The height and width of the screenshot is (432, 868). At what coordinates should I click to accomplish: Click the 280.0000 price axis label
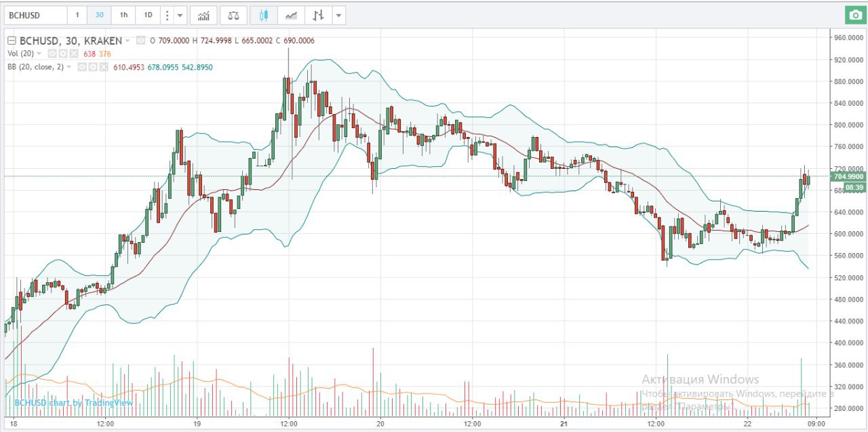[849, 408]
